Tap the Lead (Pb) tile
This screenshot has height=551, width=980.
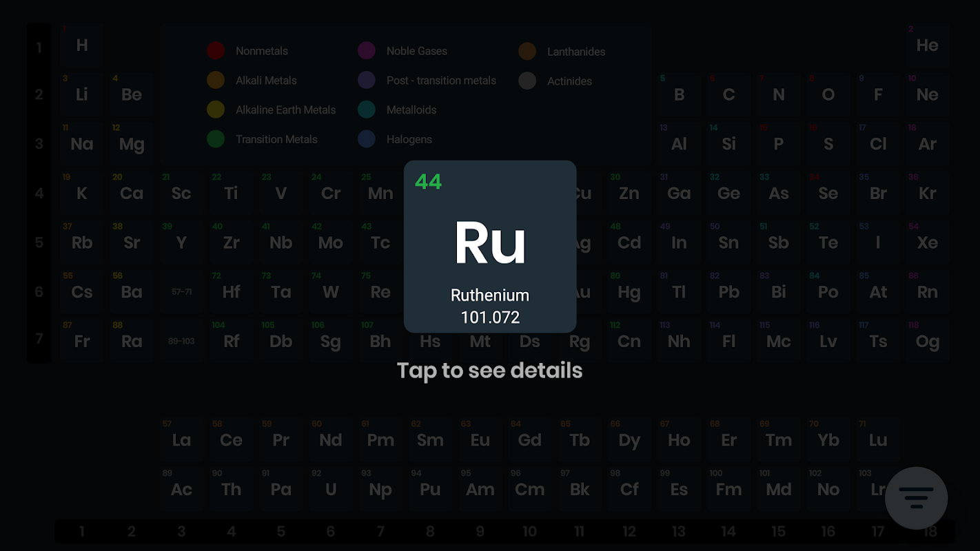click(729, 292)
